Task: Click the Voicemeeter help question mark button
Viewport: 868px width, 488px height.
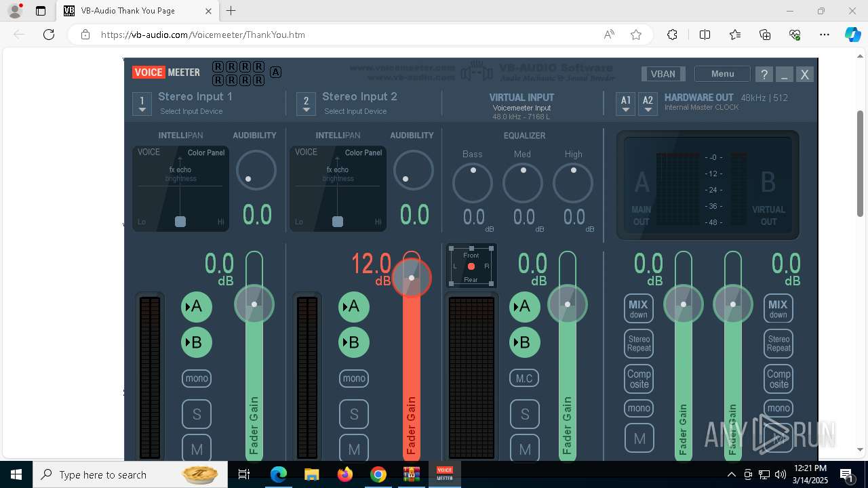Action: [x=764, y=75]
